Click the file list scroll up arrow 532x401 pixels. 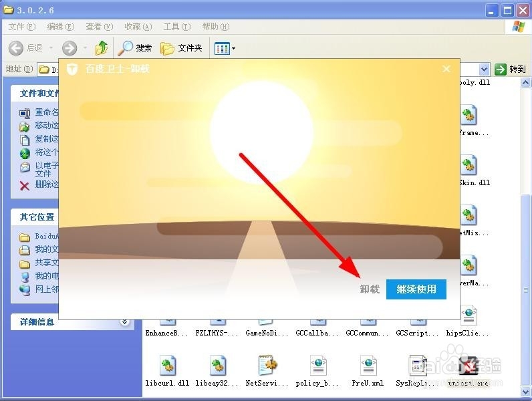tap(525, 82)
